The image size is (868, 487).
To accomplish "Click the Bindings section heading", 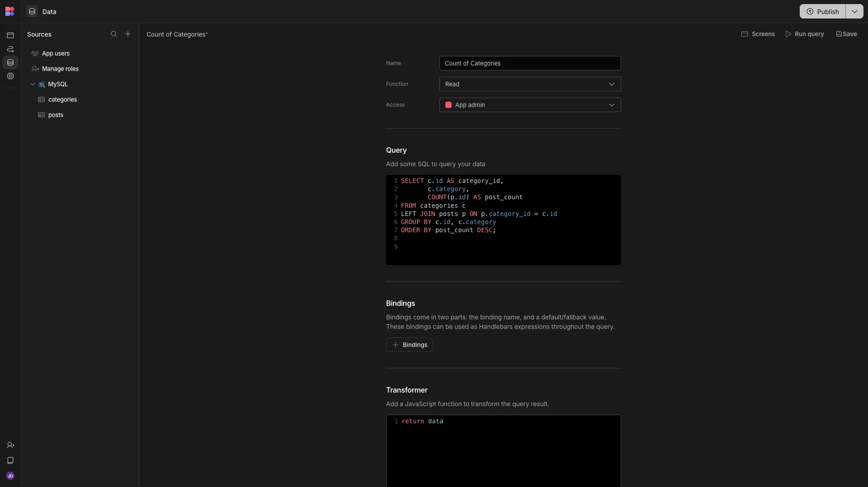I will (401, 303).
